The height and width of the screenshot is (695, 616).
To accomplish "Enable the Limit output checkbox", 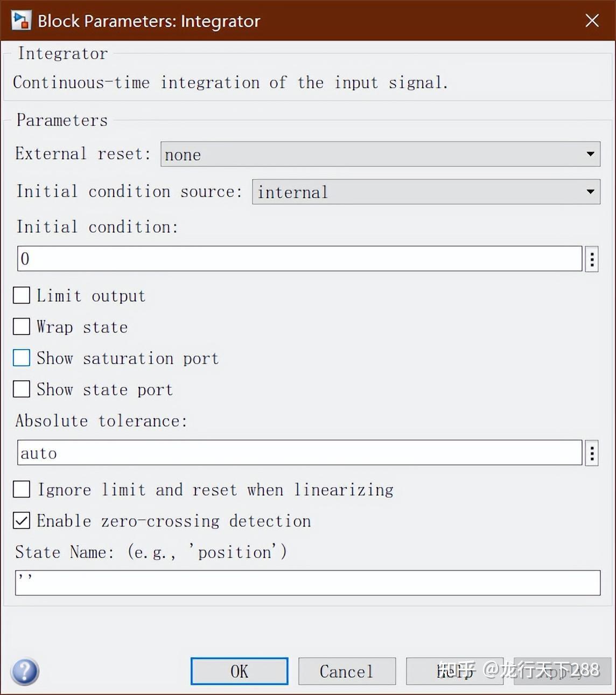I will [22, 295].
